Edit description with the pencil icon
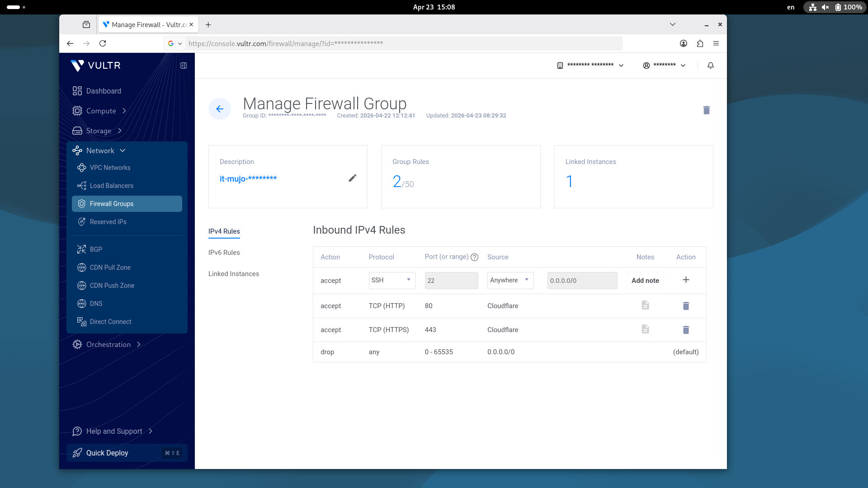The height and width of the screenshot is (488, 868). tap(353, 178)
